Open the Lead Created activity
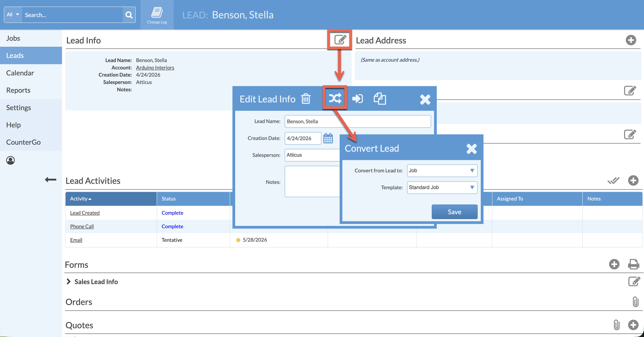644x337 pixels. point(85,213)
